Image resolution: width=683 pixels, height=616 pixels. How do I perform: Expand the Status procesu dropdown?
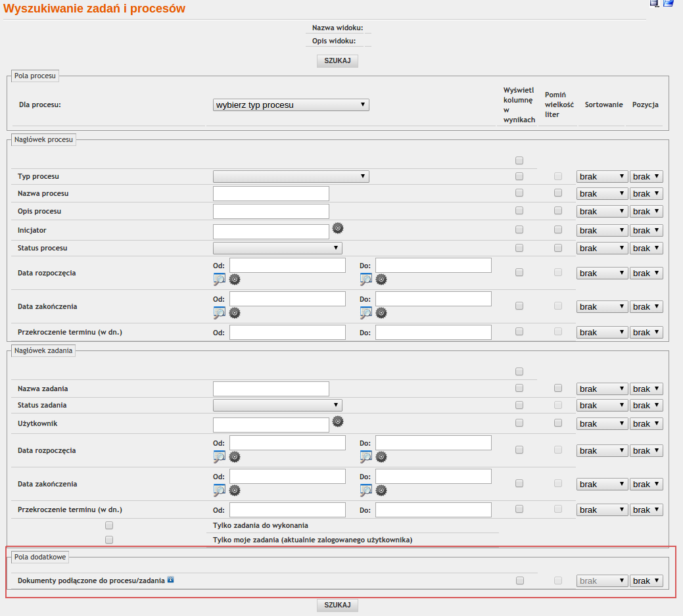(x=277, y=248)
